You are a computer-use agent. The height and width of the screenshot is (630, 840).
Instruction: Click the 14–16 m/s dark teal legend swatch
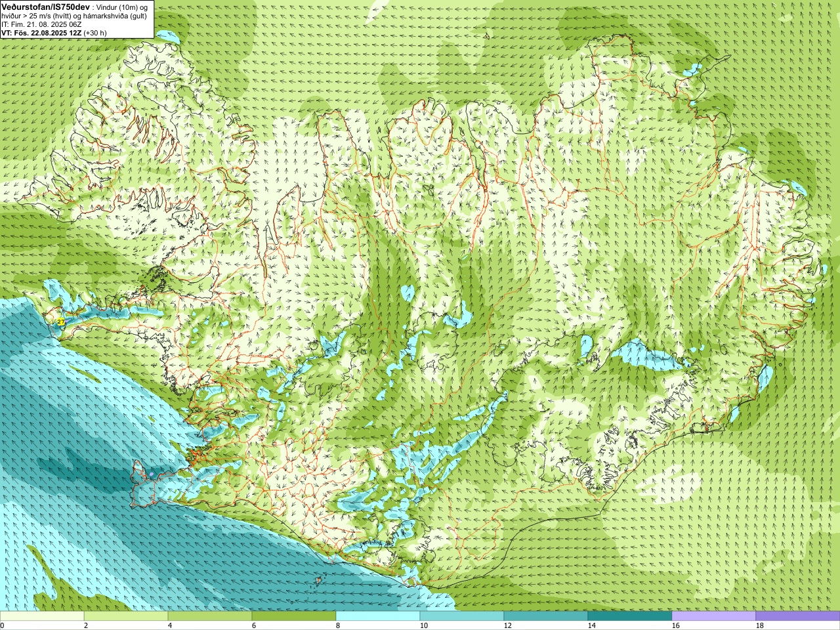(630, 616)
